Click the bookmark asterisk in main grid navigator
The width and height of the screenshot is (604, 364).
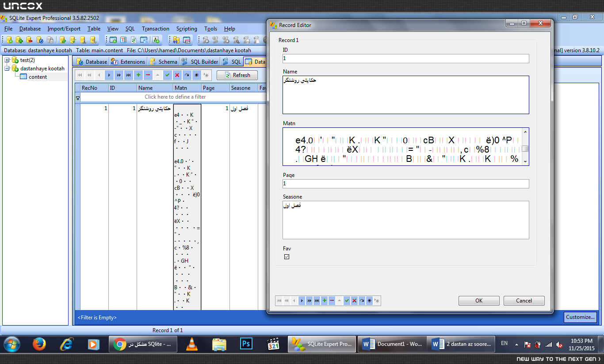coord(196,75)
